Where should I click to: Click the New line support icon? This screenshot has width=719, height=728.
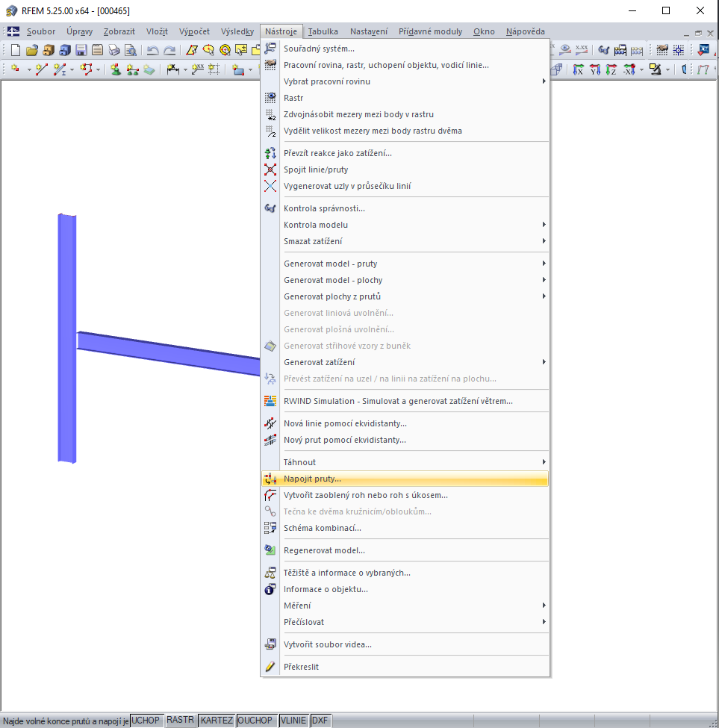click(132, 69)
